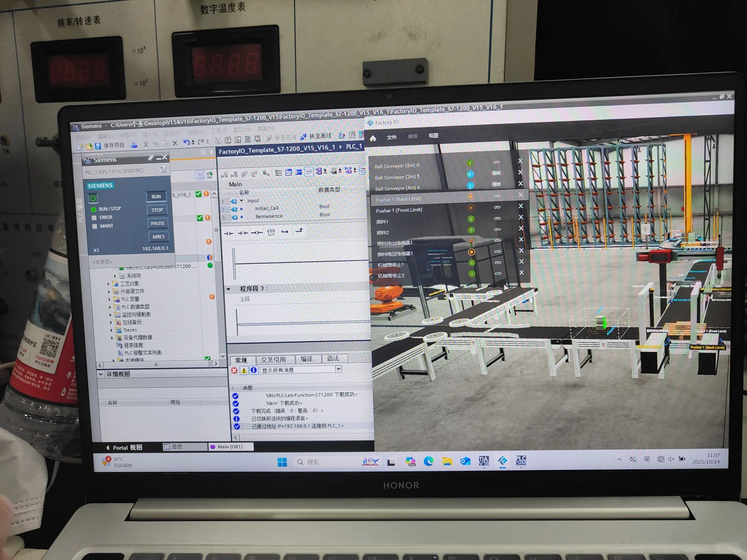Show errors only in the message filter
The image size is (747, 560).
(x=234, y=370)
